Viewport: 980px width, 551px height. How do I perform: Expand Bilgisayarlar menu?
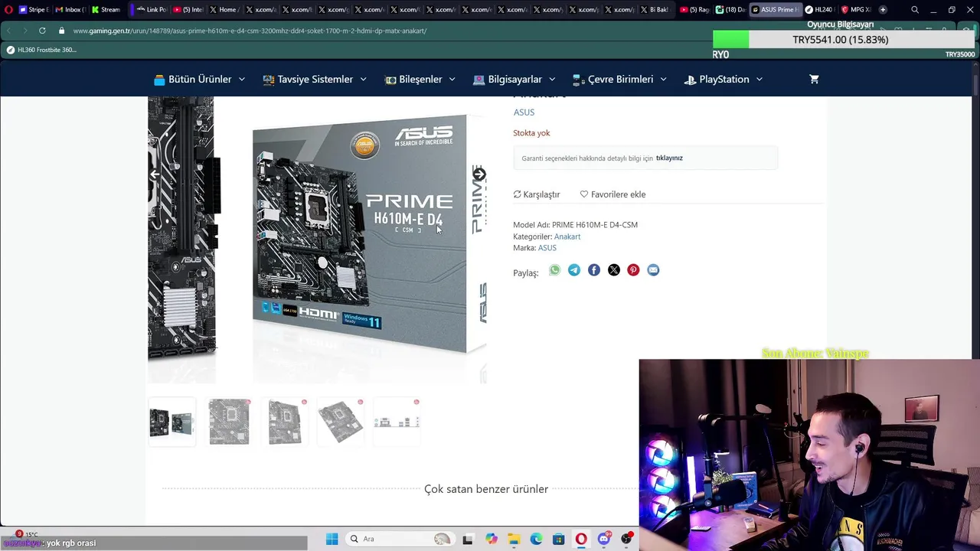point(514,79)
